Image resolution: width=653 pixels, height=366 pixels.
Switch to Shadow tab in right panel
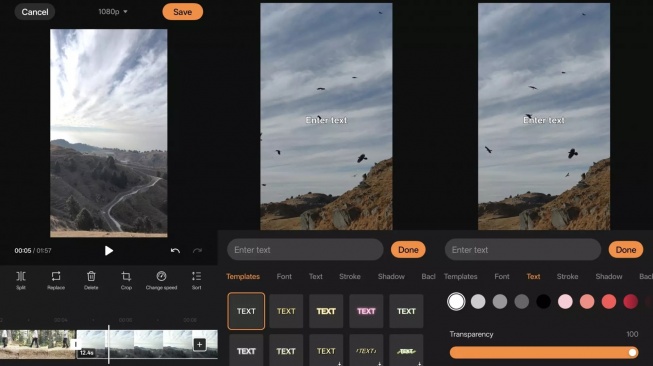click(x=609, y=276)
